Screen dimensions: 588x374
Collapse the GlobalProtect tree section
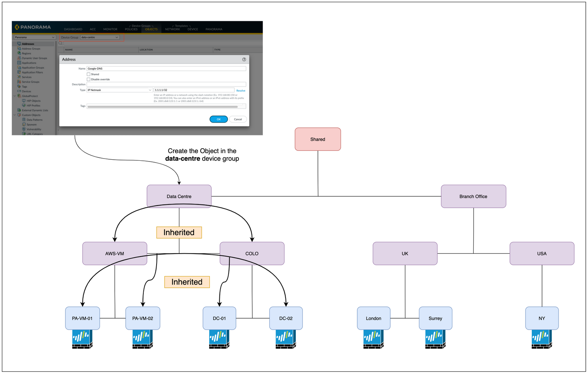14,96
